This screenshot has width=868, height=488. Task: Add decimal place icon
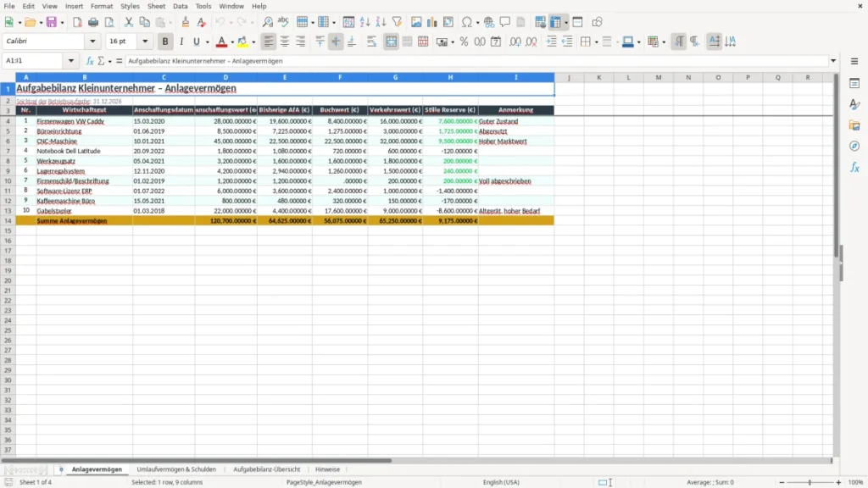click(x=515, y=42)
